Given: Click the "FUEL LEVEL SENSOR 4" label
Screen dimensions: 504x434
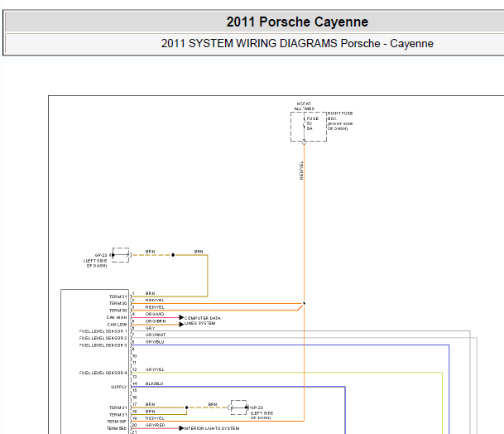Looking at the screenshot, I should coord(103,373).
